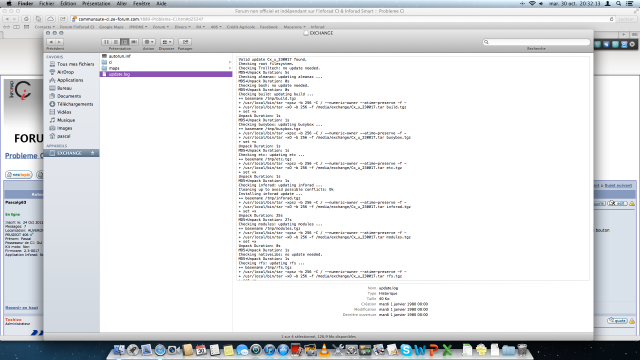Image resolution: width=640 pixels, height=360 pixels.
Task: Open the Fichier menu
Action: tap(47, 4)
